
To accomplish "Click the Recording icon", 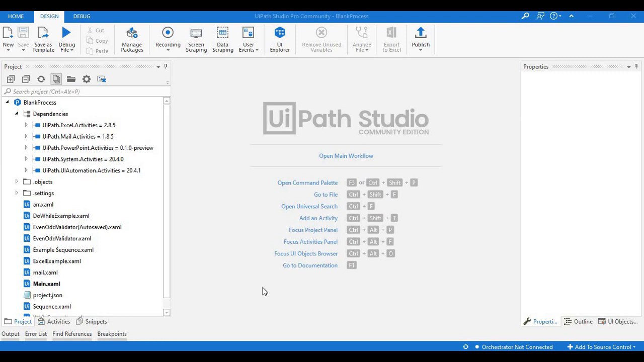I will pyautogui.click(x=168, y=33).
